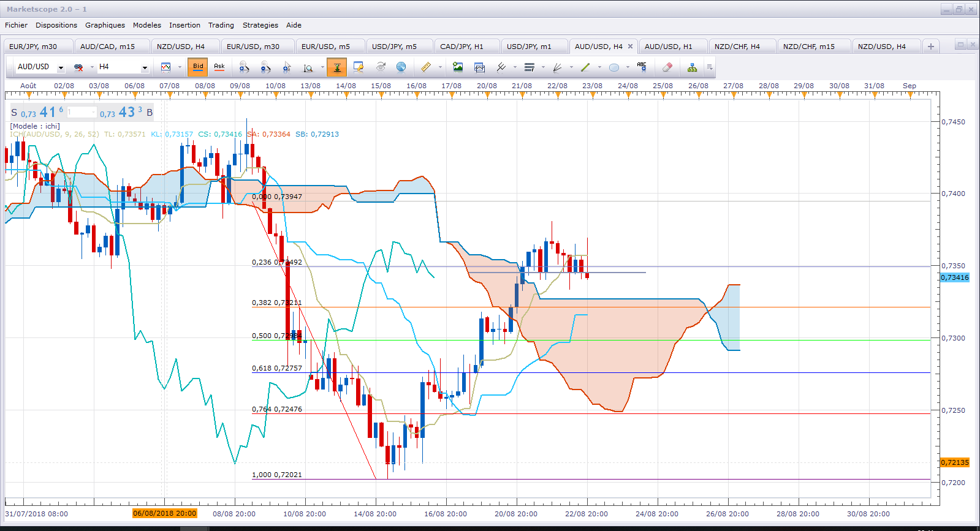Click the trade amount field between prices

click(82, 112)
